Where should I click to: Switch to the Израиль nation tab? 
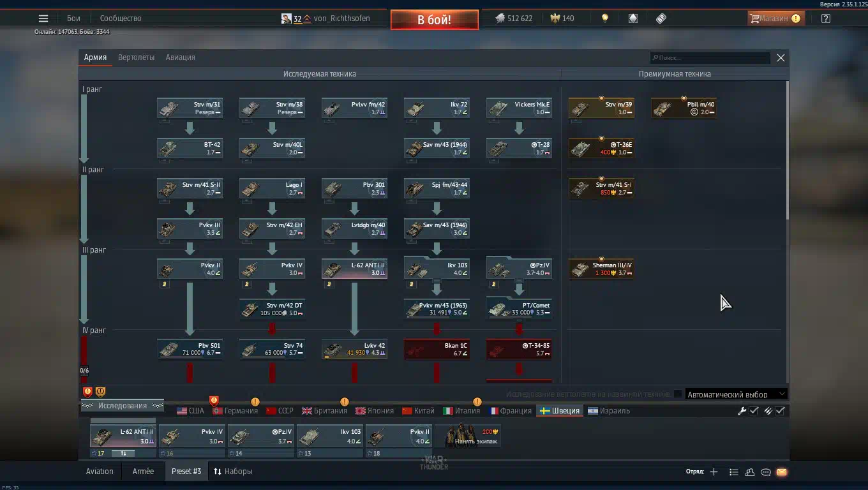609,411
